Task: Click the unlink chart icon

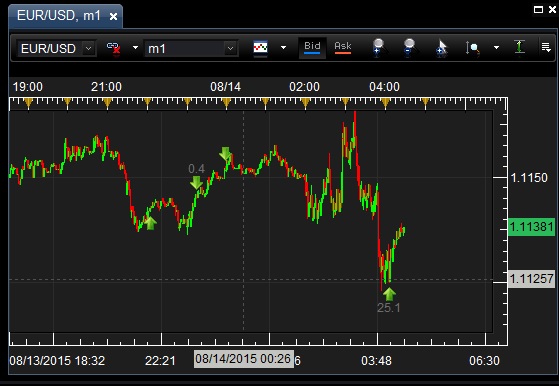Action: pos(113,48)
